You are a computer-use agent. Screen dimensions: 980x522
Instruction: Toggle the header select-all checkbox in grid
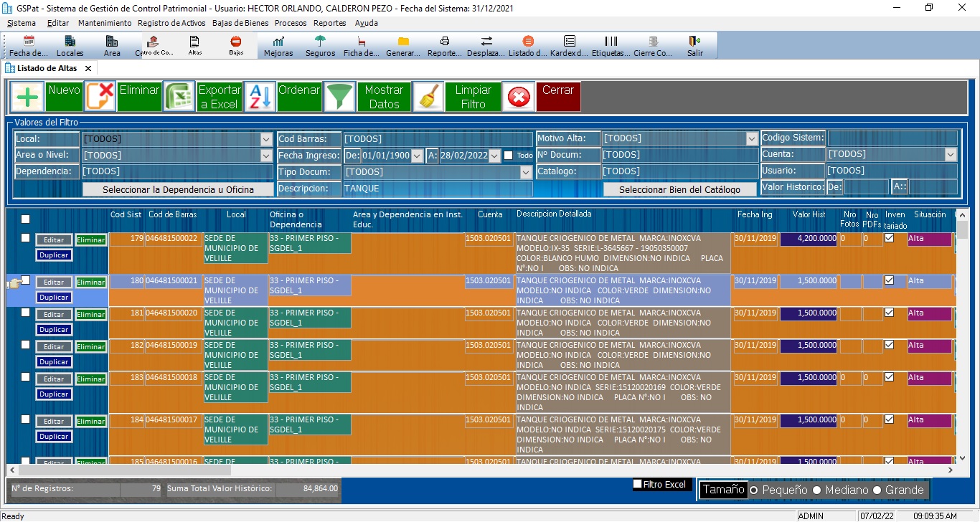coord(26,219)
